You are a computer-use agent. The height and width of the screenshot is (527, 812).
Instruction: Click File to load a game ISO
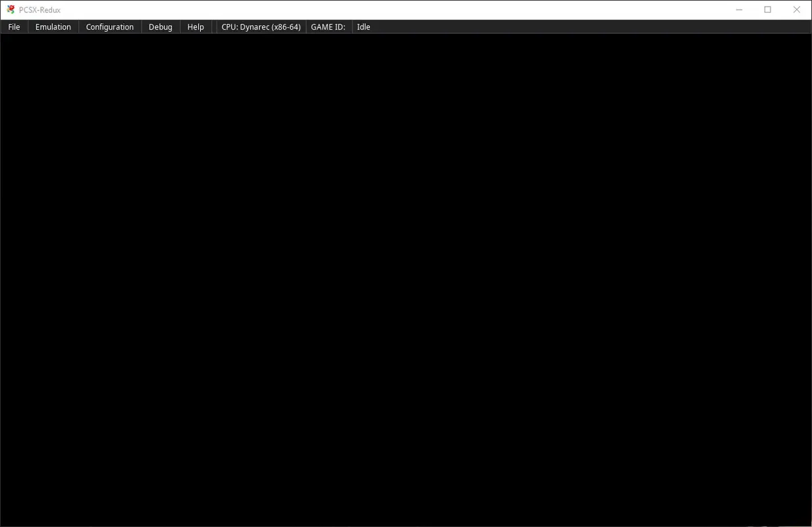[x=14, y=26]
